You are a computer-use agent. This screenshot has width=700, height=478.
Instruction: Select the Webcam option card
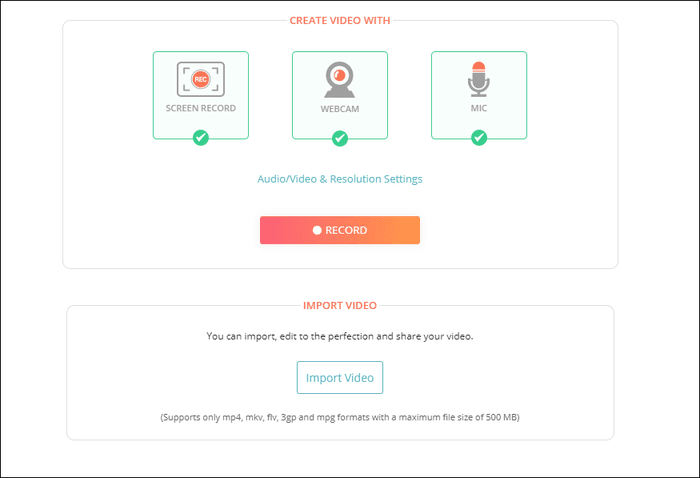(340, 95)
